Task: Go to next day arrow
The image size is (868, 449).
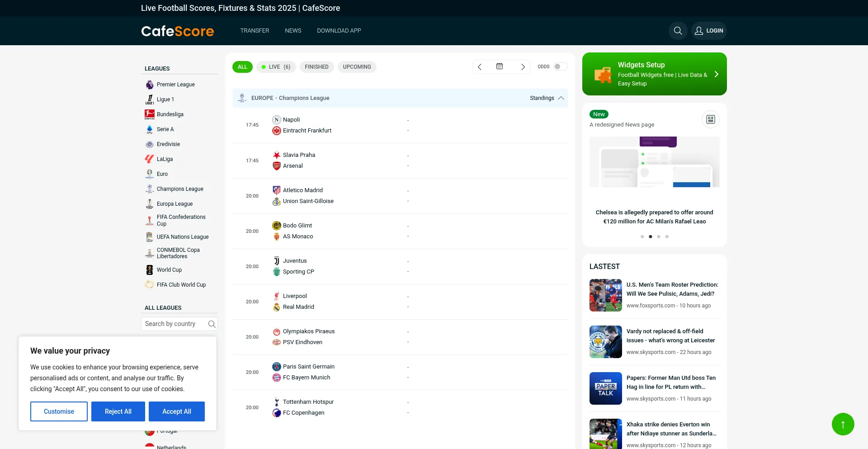Action: (x=523, y=67)
